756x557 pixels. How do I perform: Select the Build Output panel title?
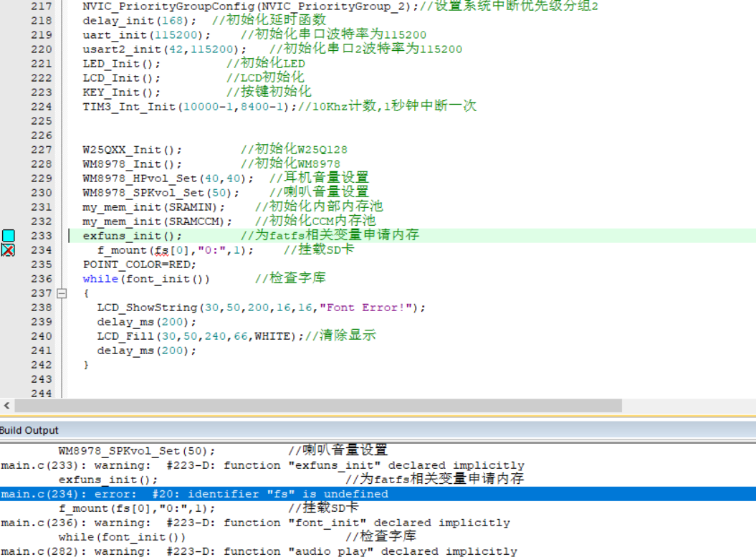pos(29,430)
